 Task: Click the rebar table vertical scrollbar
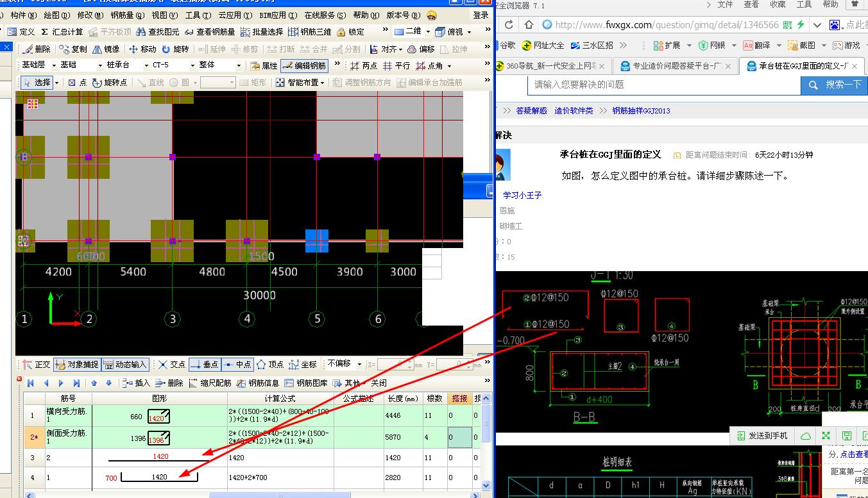coord(486,443)
